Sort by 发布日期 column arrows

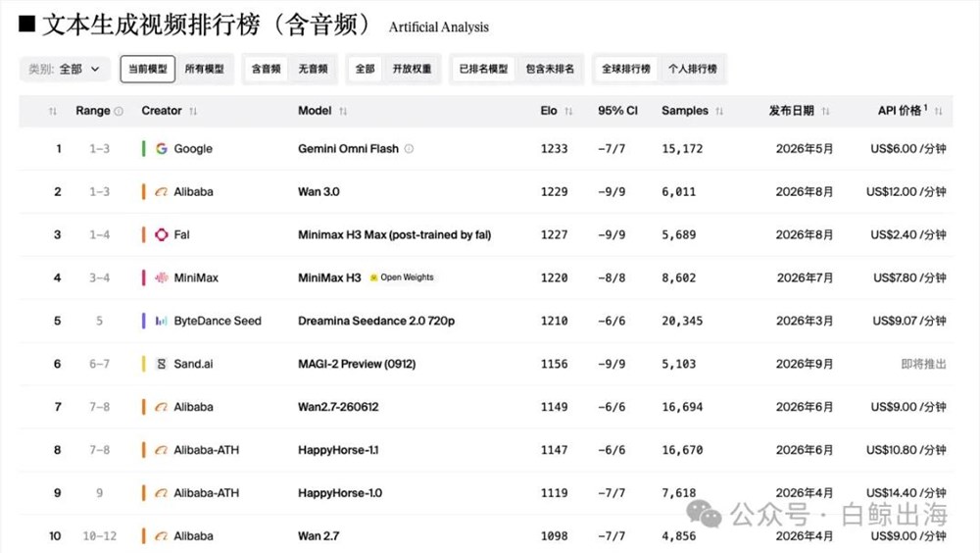pyautogui.click(x=825, y=112)
